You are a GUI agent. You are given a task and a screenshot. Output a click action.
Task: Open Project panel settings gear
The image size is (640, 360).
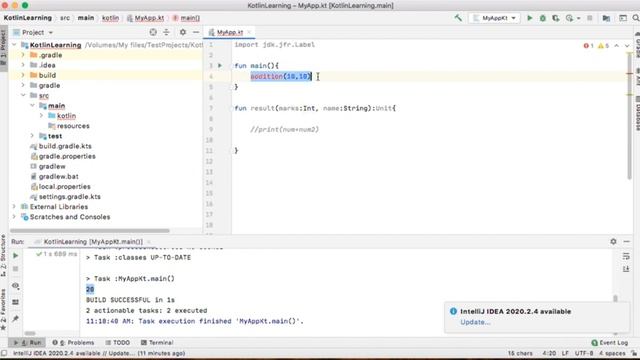(182, 32)
